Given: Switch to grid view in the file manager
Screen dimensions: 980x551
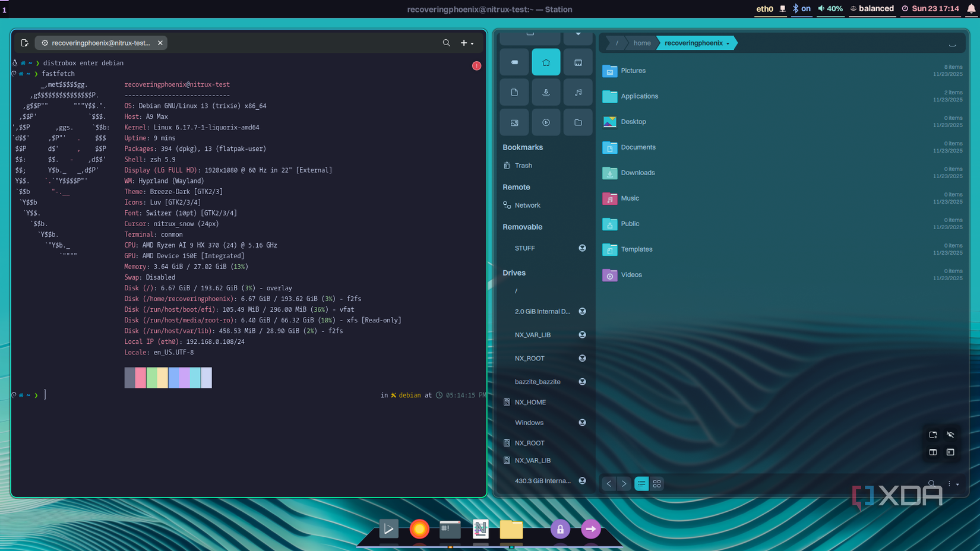Looking at the screenshot, I should point(657,483).
